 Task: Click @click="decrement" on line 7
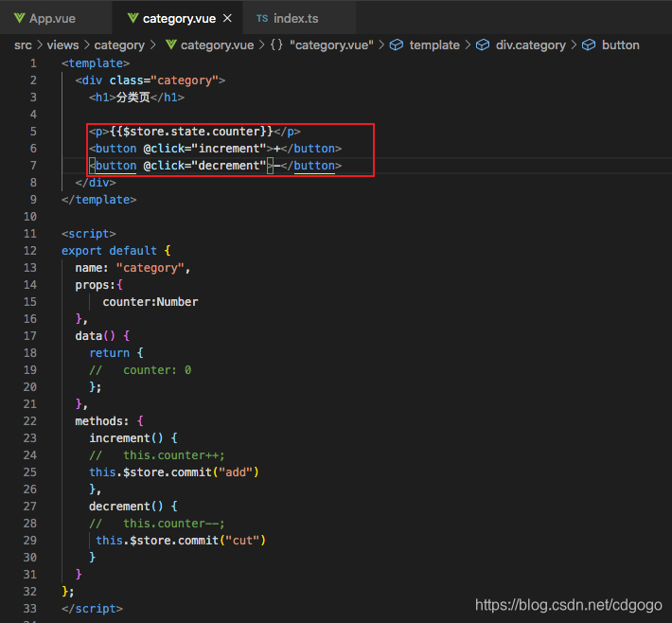204,166
